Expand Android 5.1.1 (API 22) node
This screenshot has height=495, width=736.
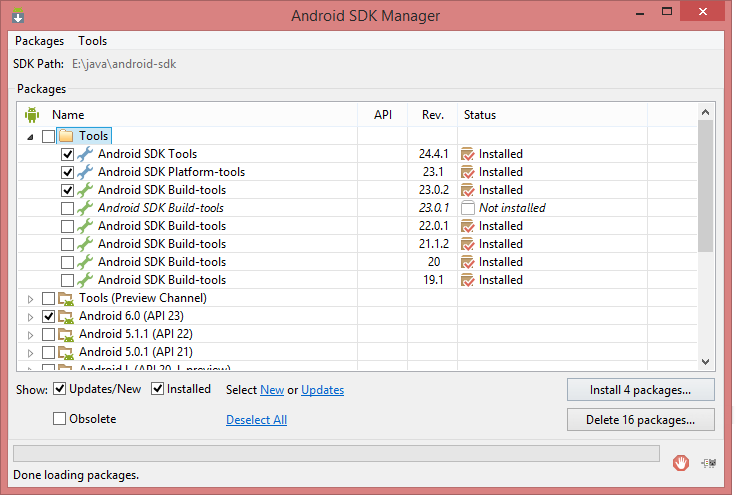click(x=31, y=335)
